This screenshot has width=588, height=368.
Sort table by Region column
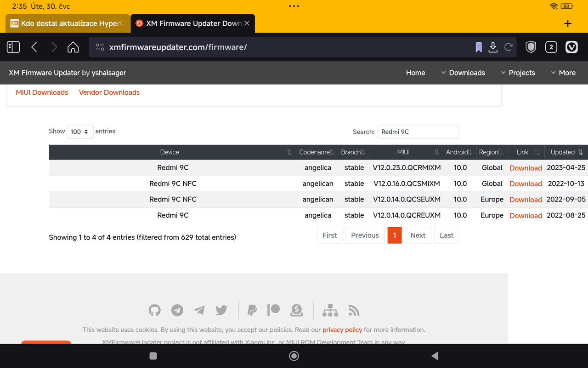click(491, 152)
